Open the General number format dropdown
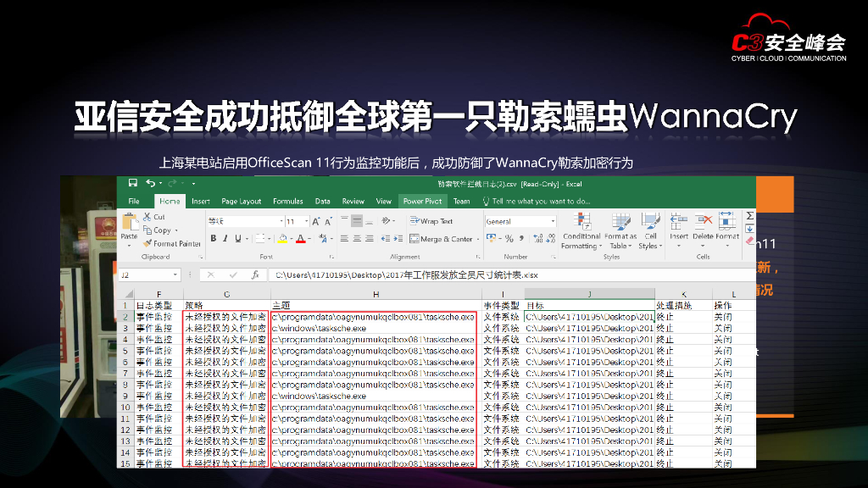 coord(552,221)
